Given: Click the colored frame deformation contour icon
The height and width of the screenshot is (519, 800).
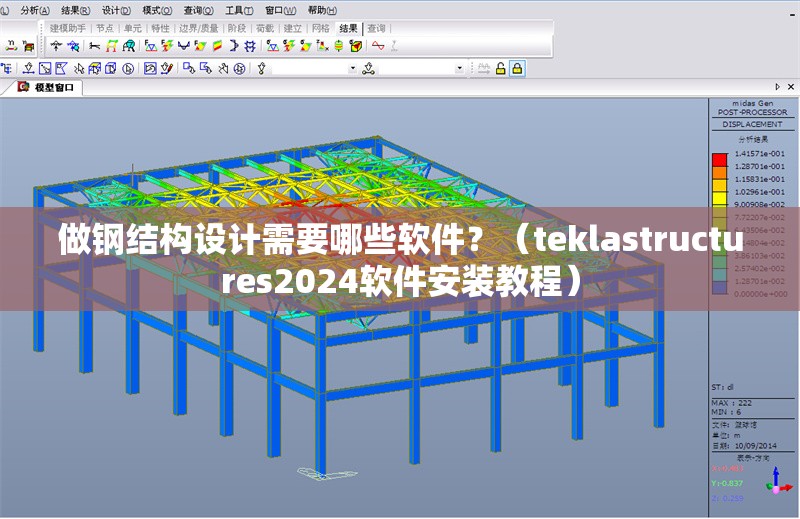Looking at the screenshot, I should (x=111, y=46).
